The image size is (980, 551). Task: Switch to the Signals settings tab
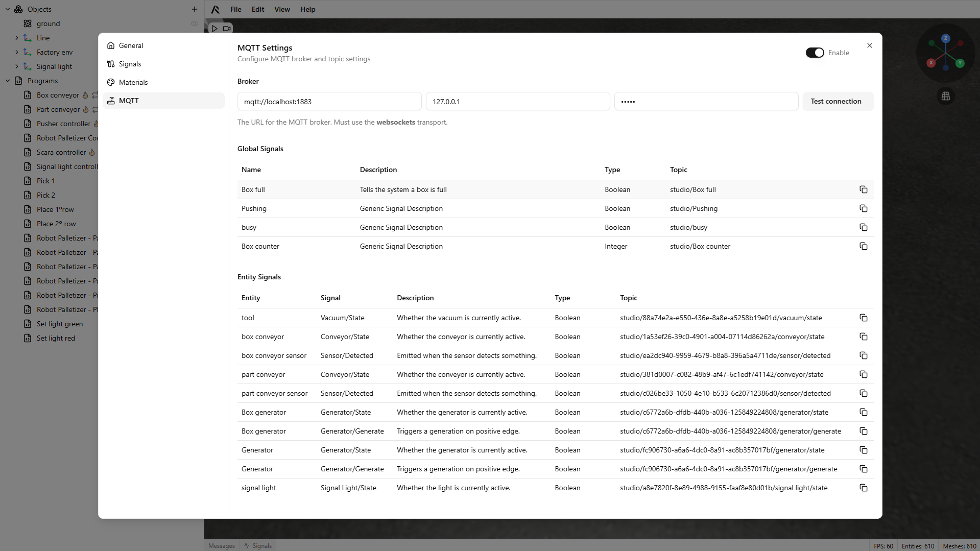pos(130,64)
